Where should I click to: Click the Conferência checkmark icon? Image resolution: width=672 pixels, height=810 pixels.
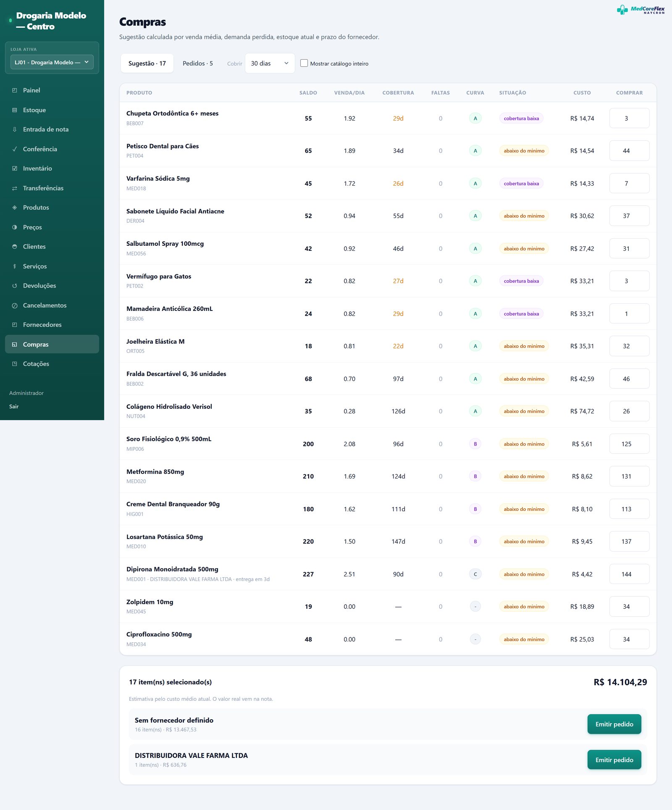pyautogui.click(x=15, y=149)
